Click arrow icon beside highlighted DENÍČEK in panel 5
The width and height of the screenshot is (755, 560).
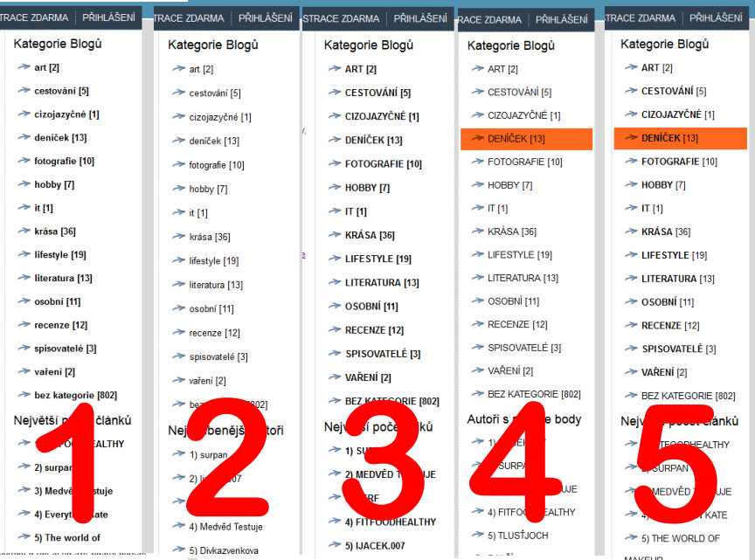630,138
